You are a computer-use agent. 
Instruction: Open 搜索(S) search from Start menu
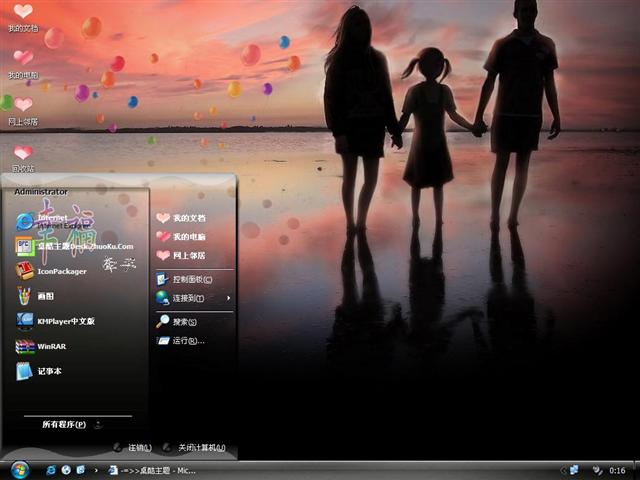point(176,322)
